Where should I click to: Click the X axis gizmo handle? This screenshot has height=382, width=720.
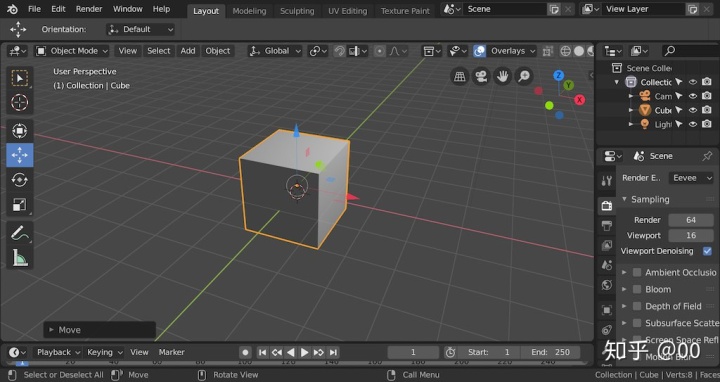[x=579, y=100]
